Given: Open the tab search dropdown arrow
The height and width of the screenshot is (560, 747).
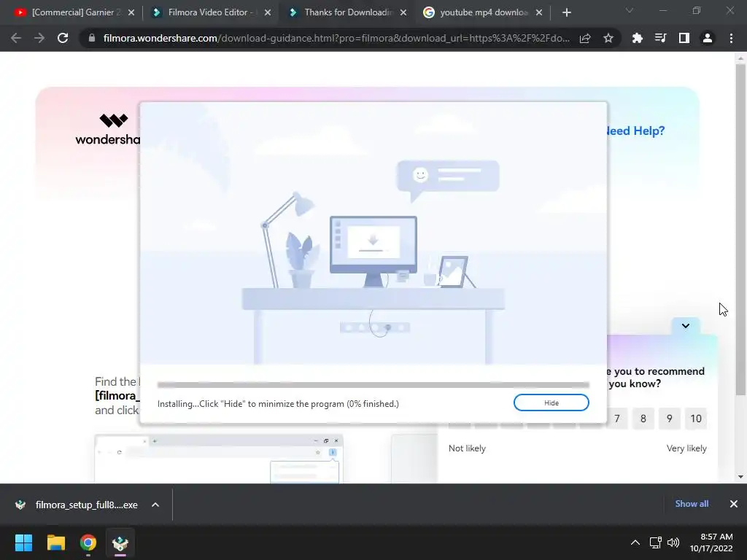Looking at the screenshot, I should 630,11.
